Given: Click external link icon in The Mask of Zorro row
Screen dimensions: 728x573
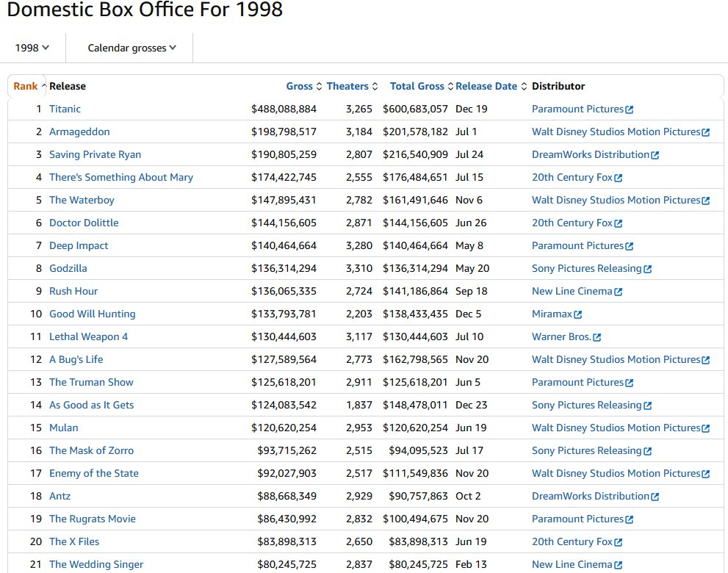Looking at the screenshot, I should click(648, 451).
